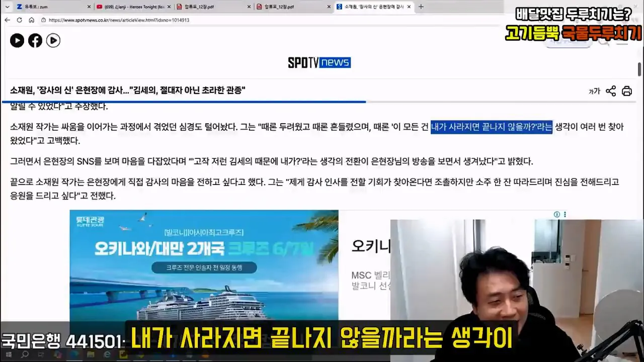Image resolution: width=644 pixels, height=362 pixels.
Task: Share this article
Action: pos(611,91)
